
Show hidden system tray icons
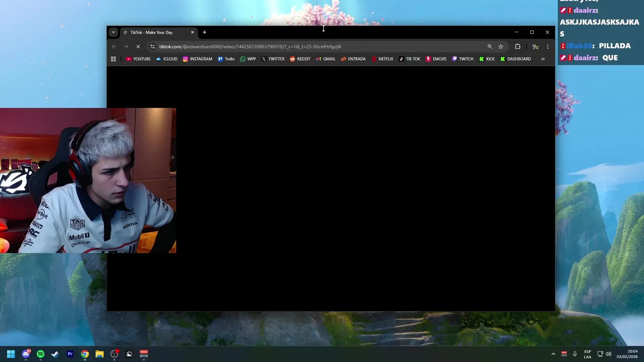pos(553,354)
